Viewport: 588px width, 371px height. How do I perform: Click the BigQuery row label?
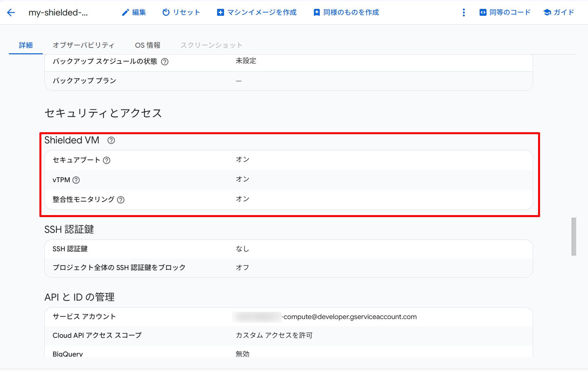pos(68,354)
